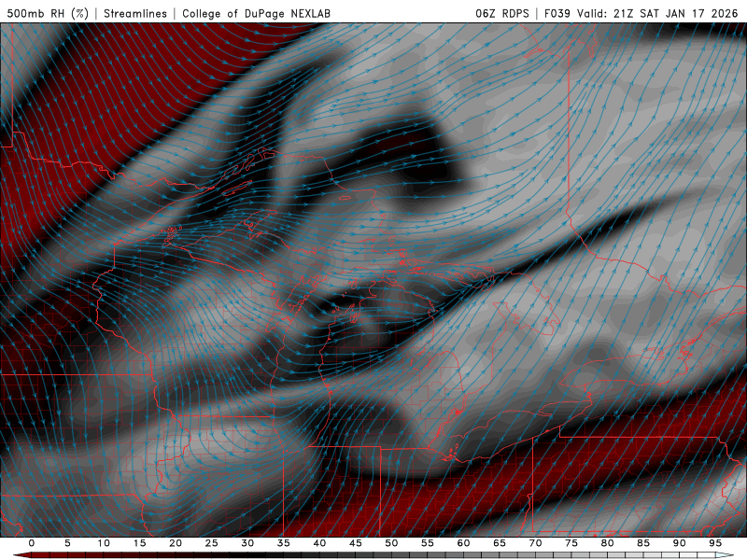The height and width of the screenshot is (560, 747).
Task: Click the 15 label on humidity legend
Action: (139, 543)
